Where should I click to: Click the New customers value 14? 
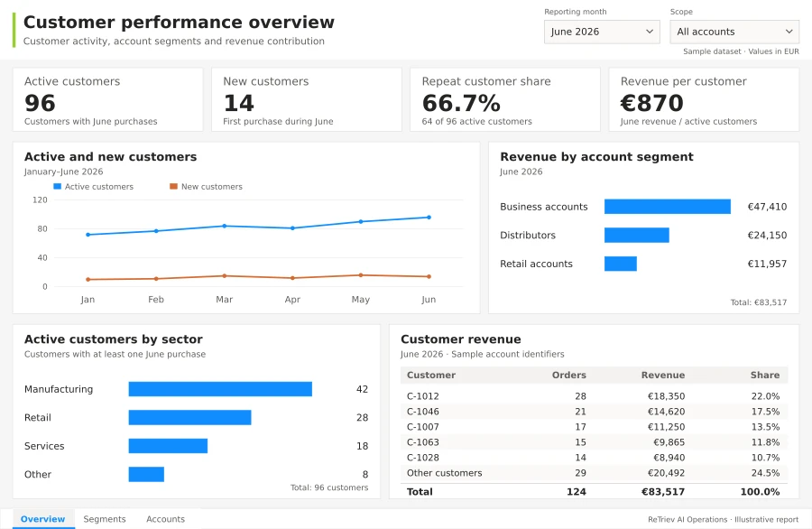coord(239,103)
